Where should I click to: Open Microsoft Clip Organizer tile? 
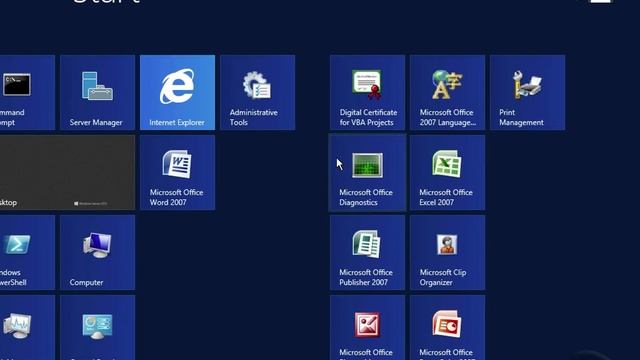(x=447, y=253)
